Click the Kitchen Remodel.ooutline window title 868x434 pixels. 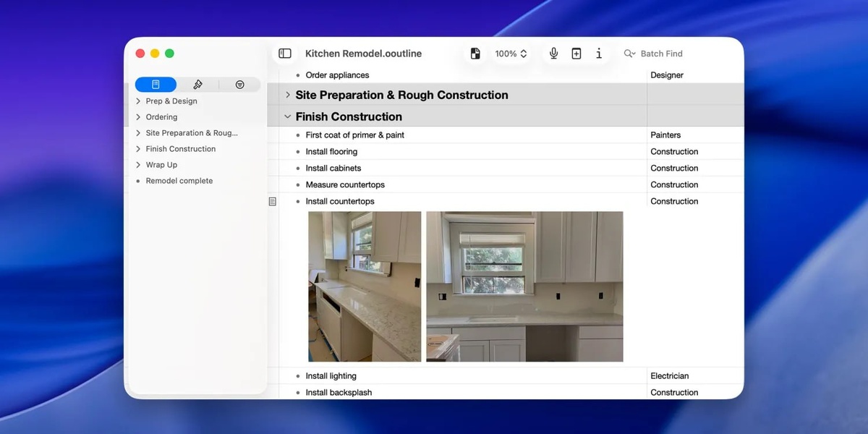[x=363, y=54]
